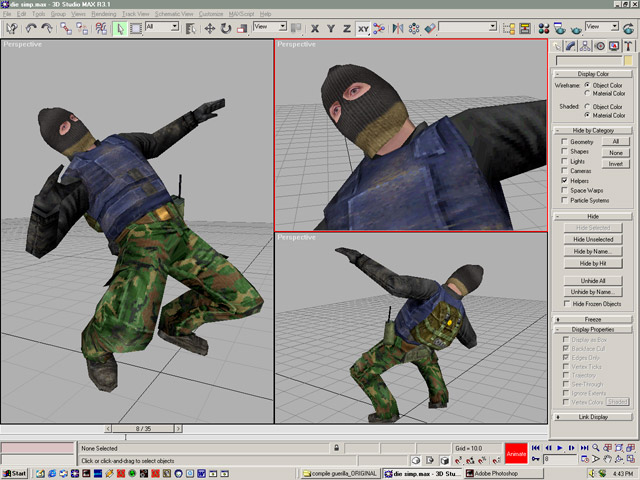The width and height of the screenshot is (640, 480).
Task: Click the Align tool icon
Action: [x=430, y=29]
